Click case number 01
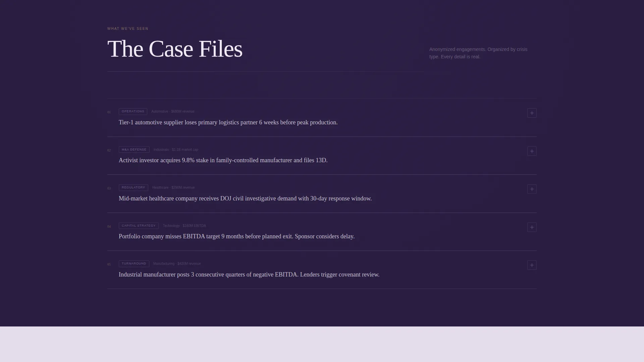This screenshot has height=362, width=644. [109, 112]
